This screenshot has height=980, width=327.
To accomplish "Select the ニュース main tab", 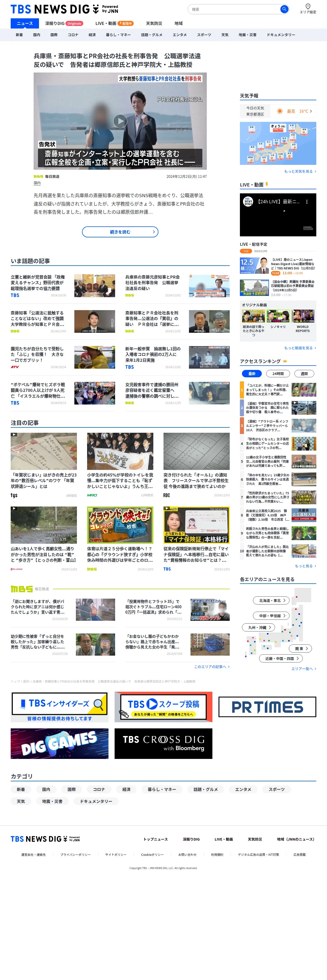I will [x=25, y=23].
